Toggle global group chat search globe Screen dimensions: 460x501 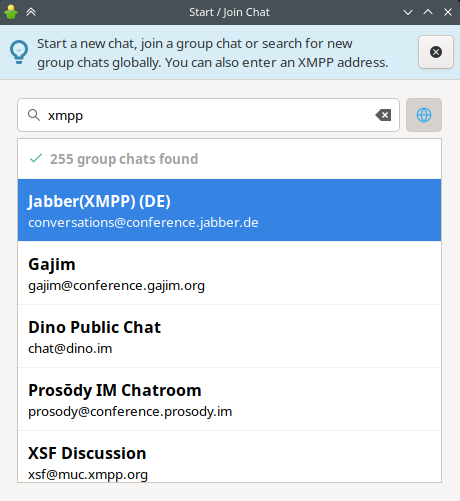coord(424,115)
